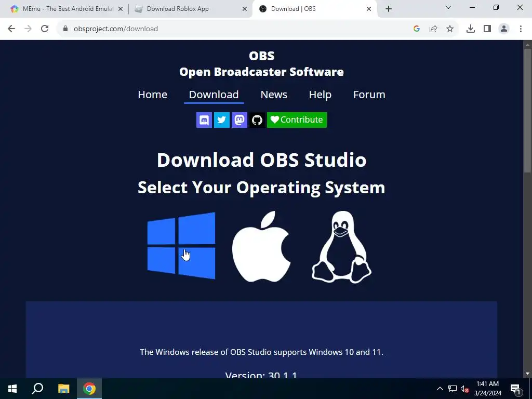532x399 pixels.
Task: Open the GitHub repository icon
Action: click(x=257, y=120)
